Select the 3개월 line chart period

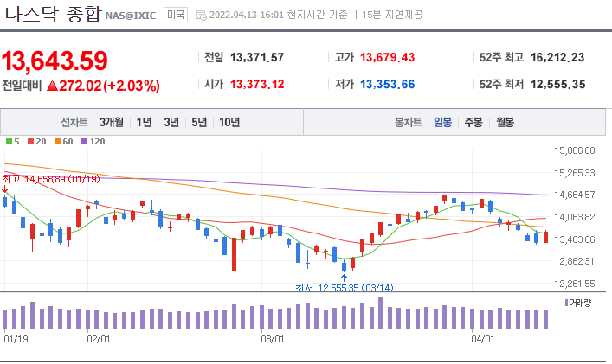112,123
